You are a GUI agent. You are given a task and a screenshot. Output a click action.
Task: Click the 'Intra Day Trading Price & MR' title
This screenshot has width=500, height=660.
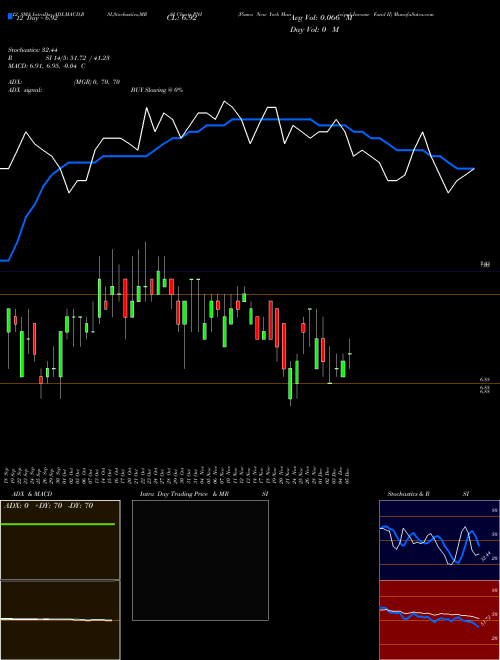(x=184, y=494)
